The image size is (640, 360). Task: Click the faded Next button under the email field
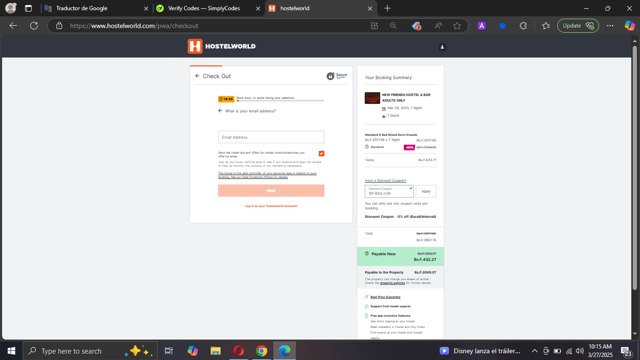tap(271, 191)
